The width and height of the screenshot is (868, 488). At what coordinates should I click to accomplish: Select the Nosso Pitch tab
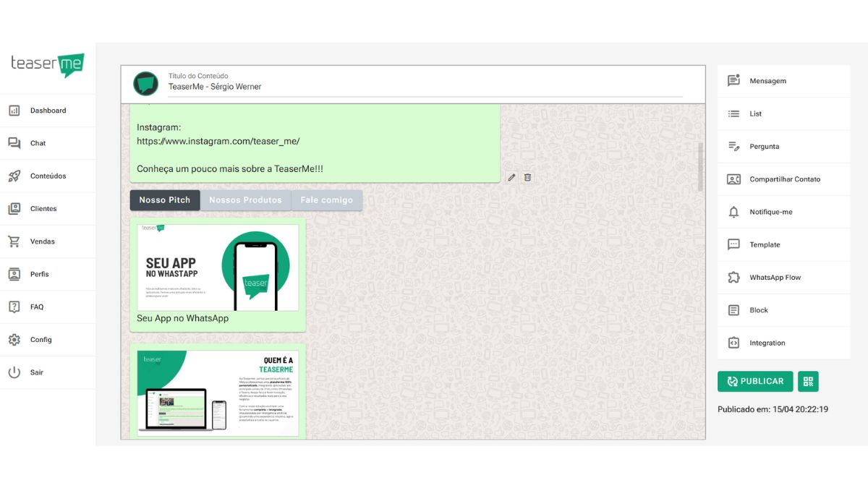tap(165, 200)
